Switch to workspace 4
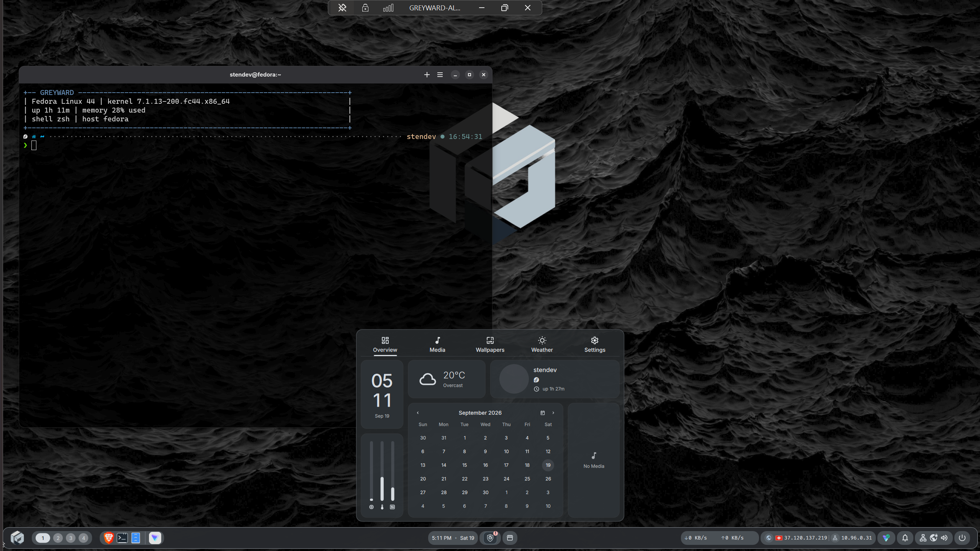 83,538
